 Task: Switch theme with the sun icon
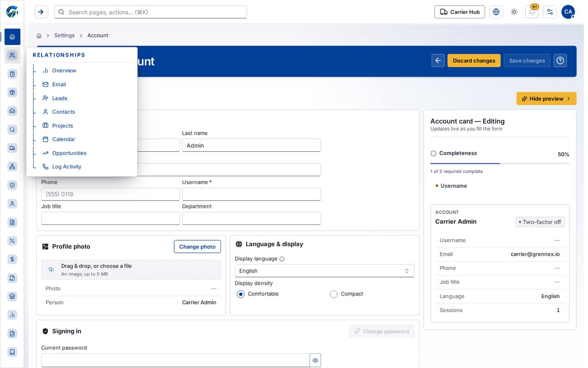point(514,12)
